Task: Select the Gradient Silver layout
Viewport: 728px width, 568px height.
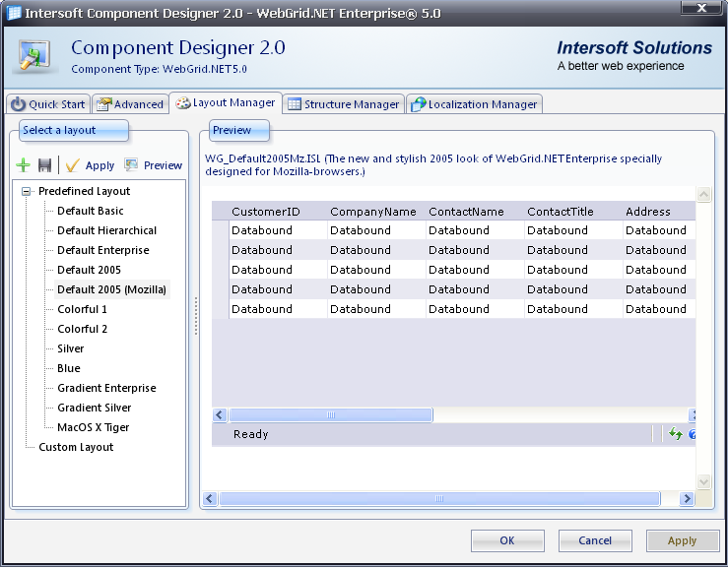Action: coord(95,408)
